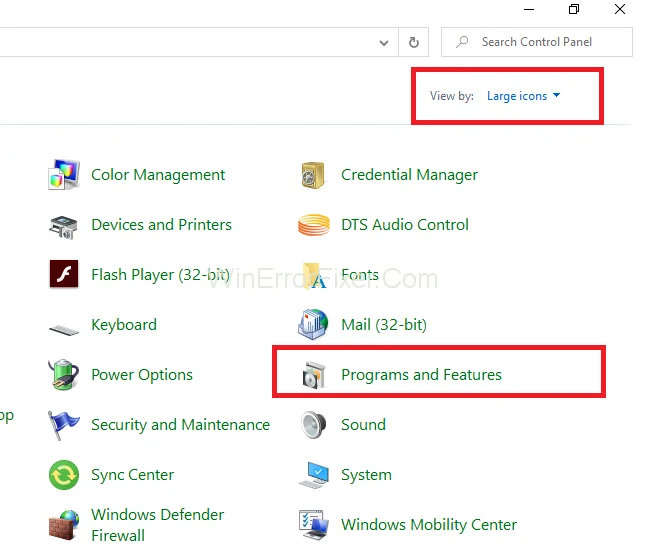This screenshot has height=556, width=645.
Task: Open DTS Audio Control link
Action: [x=405, y=225]
